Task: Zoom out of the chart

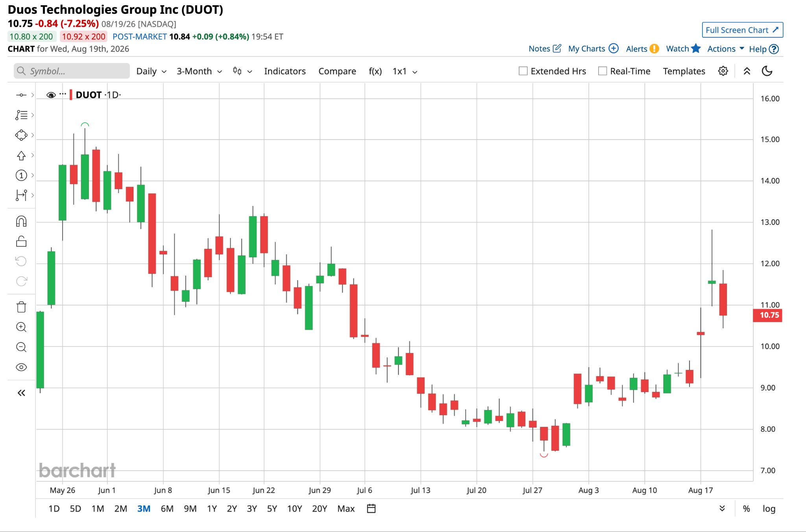Action: [x=21, y=347]
